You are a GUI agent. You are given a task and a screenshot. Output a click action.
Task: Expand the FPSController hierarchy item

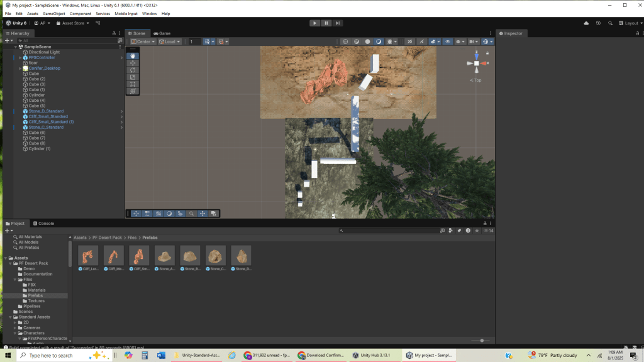click(20, 57)
